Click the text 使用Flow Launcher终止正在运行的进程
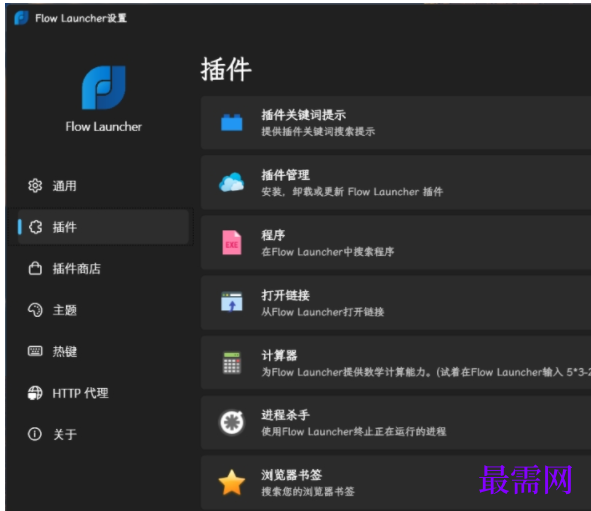The width and height of the screenshot is (591, 511). coord(354,431)
